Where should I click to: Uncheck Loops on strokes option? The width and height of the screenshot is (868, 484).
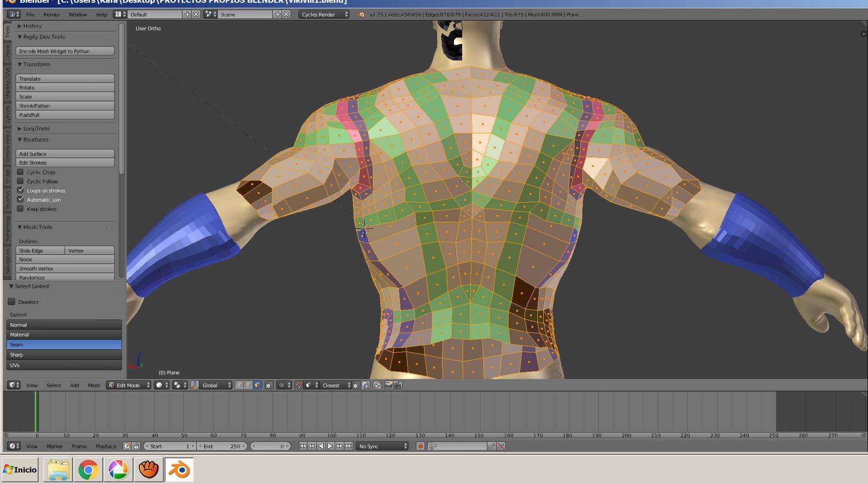(21, 190)
